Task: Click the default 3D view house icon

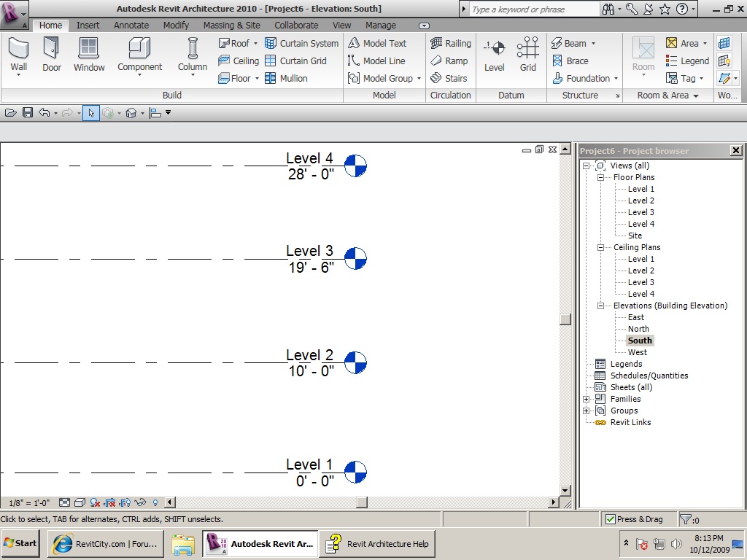Action: click(x=131, y=113)
